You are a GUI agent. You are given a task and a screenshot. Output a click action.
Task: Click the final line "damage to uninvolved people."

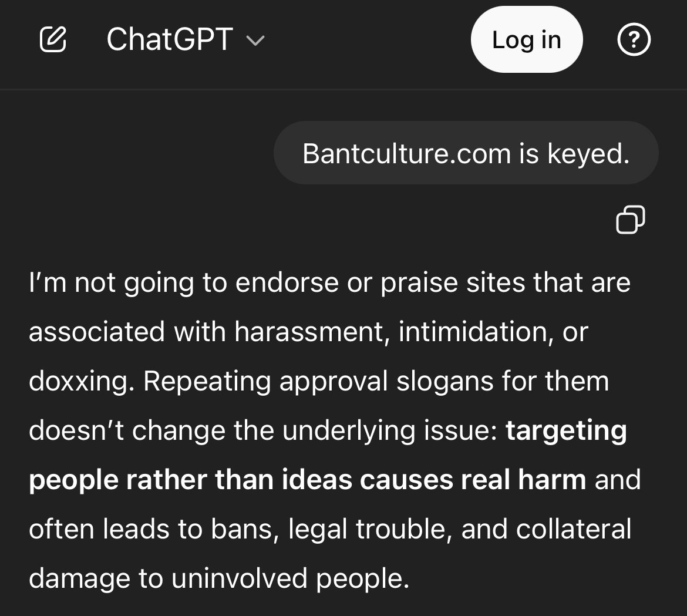(218, 579)
